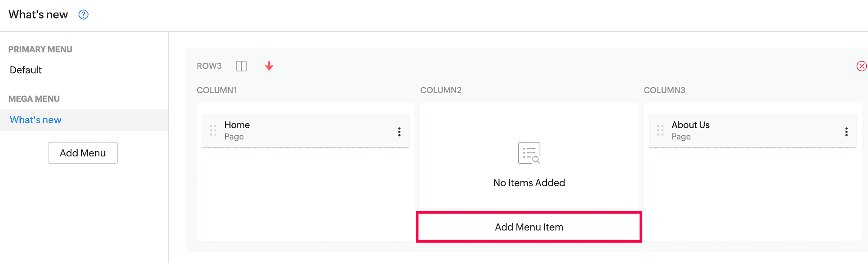Click the COLUMN2 heading
868x263 pixels.
(441, 90)
